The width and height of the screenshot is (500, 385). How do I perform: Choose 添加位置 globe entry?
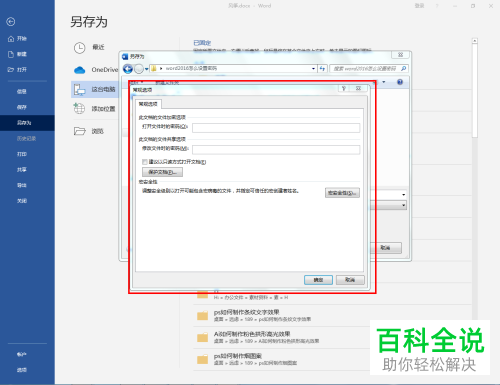pos(94,109)
